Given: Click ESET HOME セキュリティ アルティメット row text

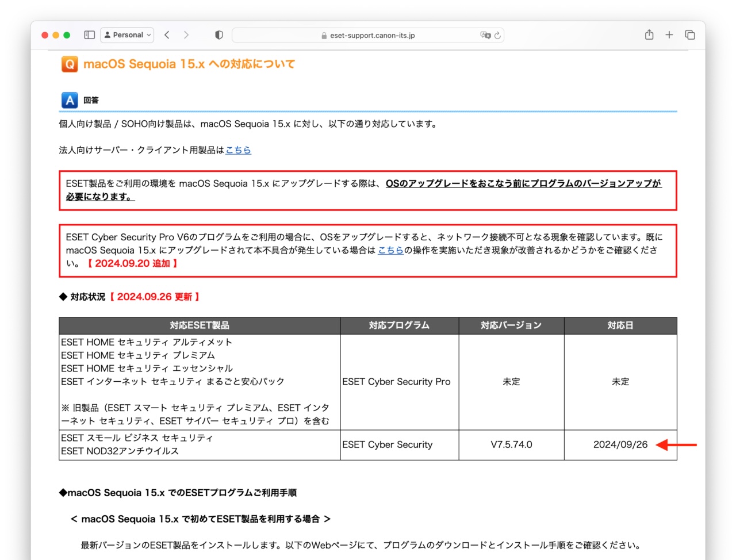Looking at the screenshot, I should tap(147, 342).
